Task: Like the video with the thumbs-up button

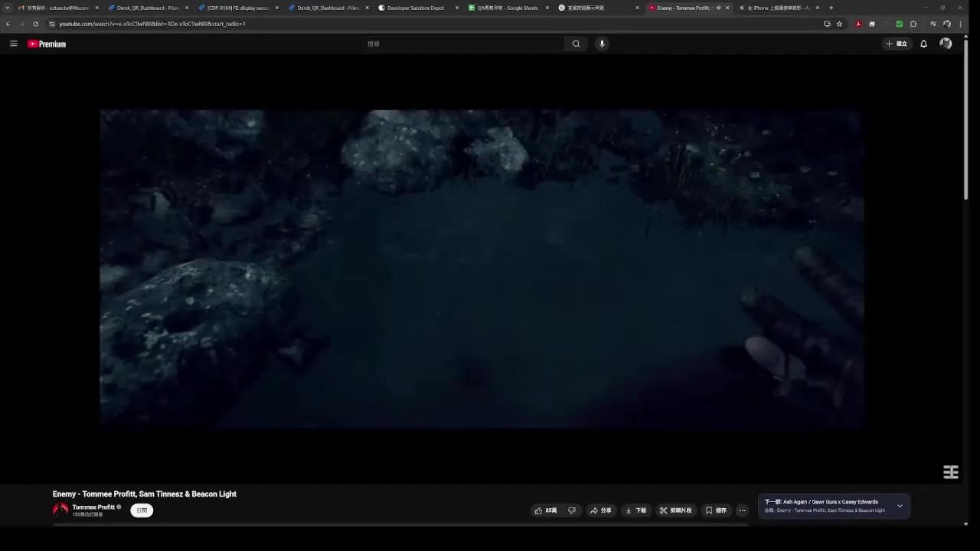Action: tap(544, 510)
